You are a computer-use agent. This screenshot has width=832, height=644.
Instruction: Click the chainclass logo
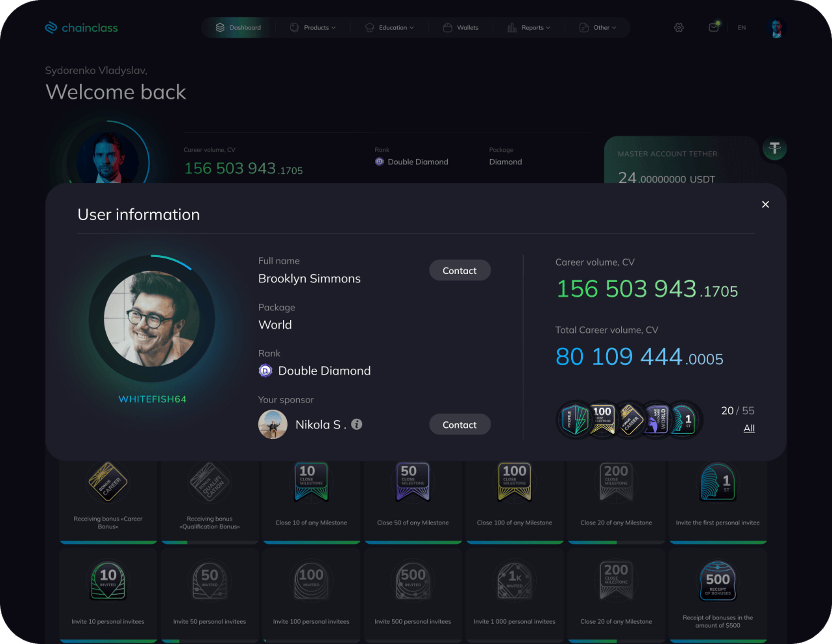82,28
